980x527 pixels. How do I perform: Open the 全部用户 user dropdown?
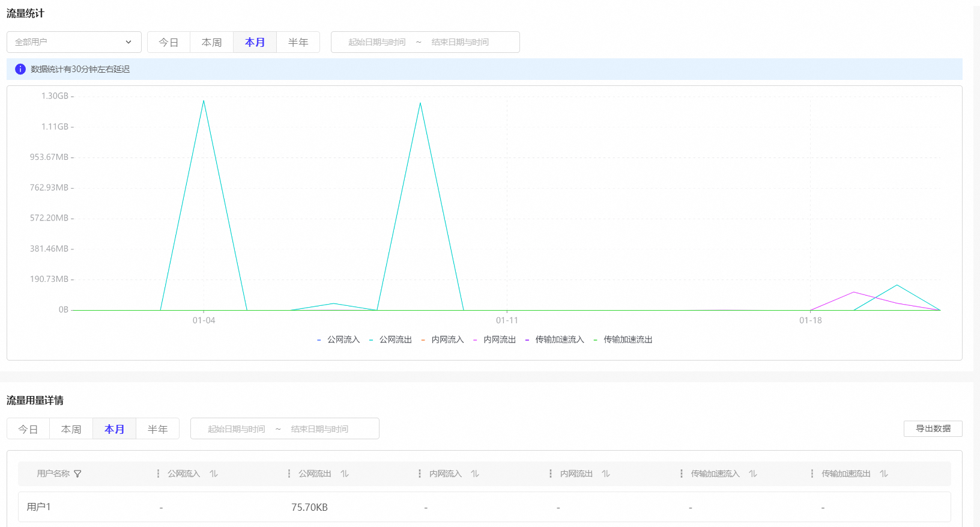(74, 42)
